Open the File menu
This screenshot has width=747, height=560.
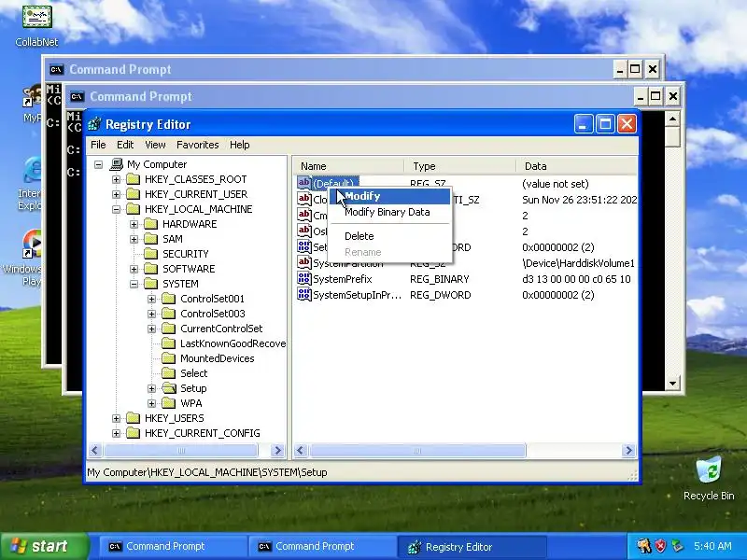point(98,145)
